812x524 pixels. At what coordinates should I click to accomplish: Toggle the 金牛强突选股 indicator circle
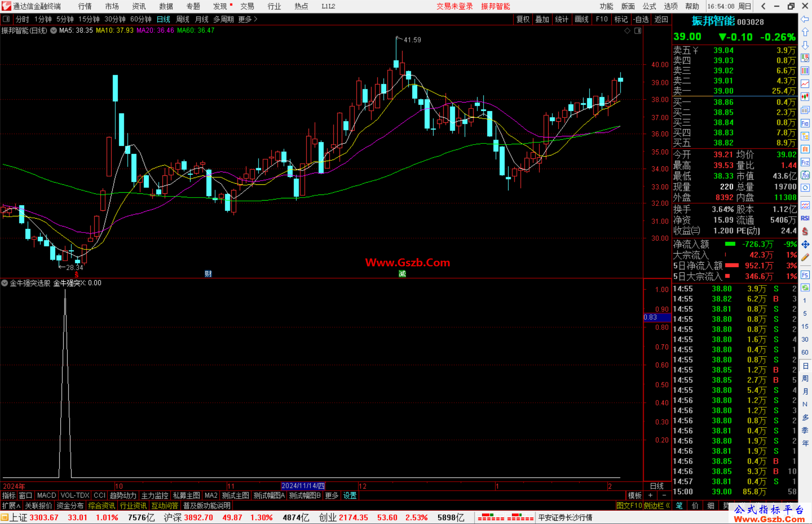pyautogui.click(x=5, y=283)
